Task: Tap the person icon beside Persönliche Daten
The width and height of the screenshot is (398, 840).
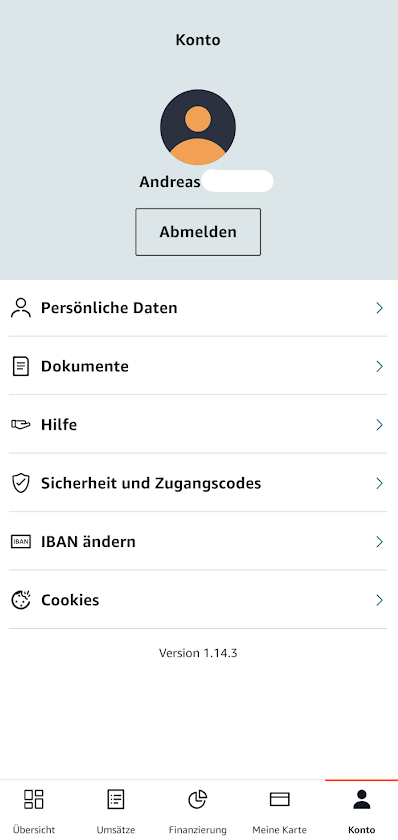Action: [x=21, y=308]
